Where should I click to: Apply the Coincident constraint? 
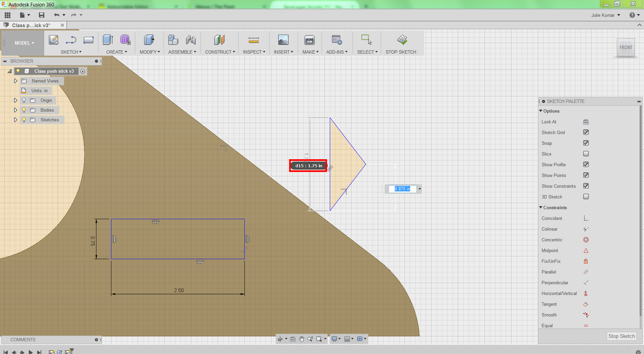586,218
